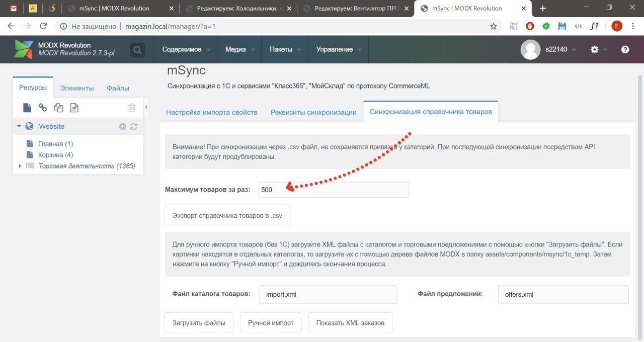The image size is (644, 342).
Task: Click the new static resource icon
Action: click(x=74, y=107)
